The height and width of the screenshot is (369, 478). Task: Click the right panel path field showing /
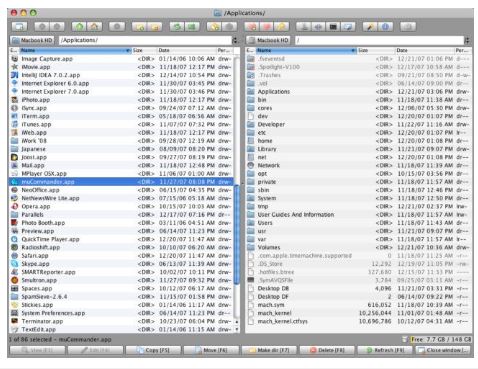point(379,40)
